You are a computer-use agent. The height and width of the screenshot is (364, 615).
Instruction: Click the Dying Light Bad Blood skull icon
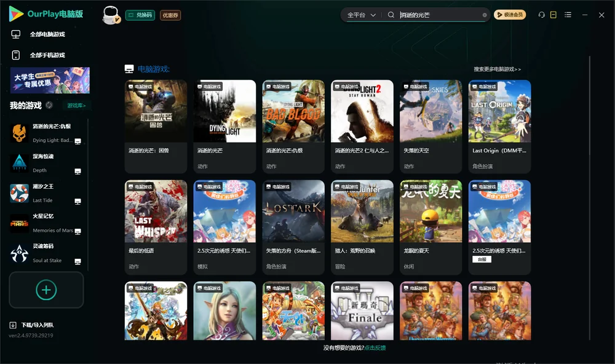pyautogui.click(x=19, y=133)
